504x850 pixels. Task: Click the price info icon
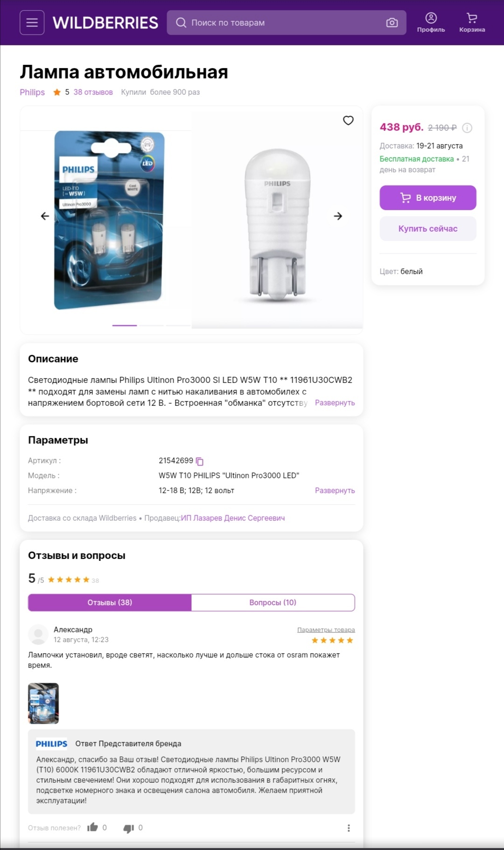click(467, 127)
